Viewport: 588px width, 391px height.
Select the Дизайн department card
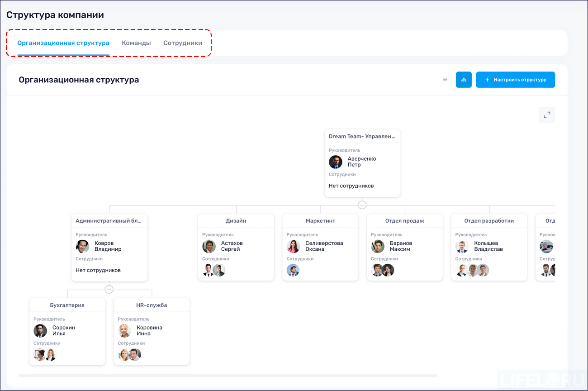pos(236,220)
